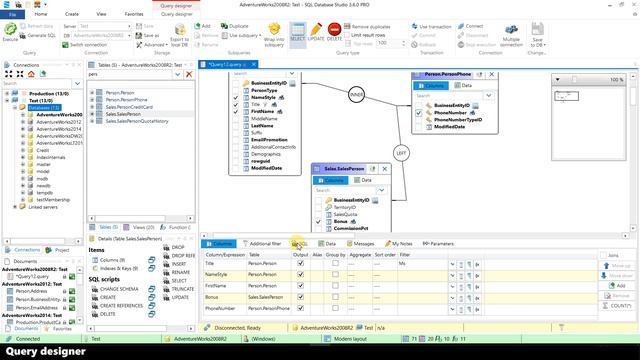Open Multiple connection
Screen dimensions: 640x360
[511, 35]
